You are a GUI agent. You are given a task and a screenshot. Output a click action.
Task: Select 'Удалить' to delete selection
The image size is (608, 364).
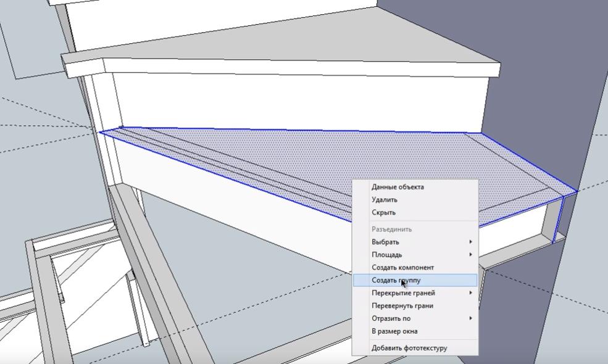pyautogui.click(x=385, y=200)
